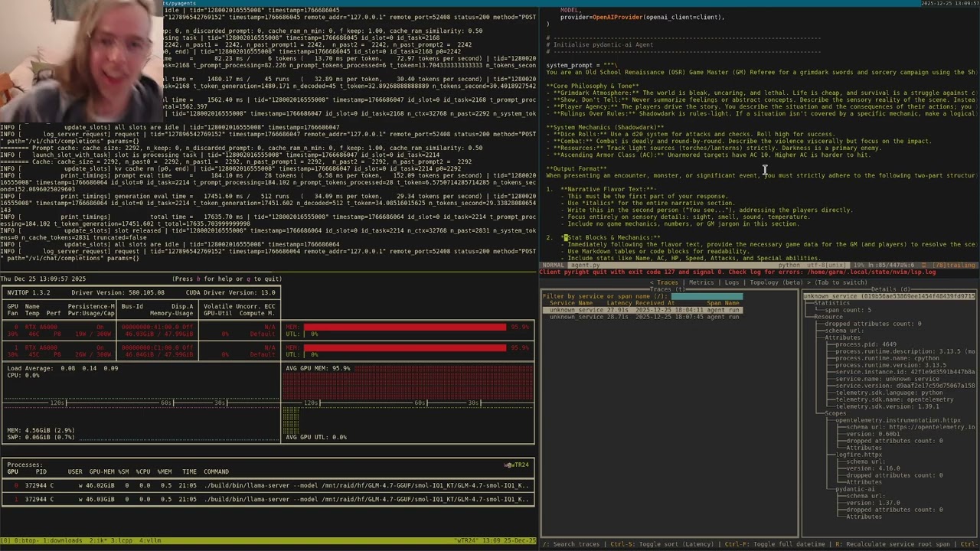Select the unknown_service root node in Details

click(890, 296)
